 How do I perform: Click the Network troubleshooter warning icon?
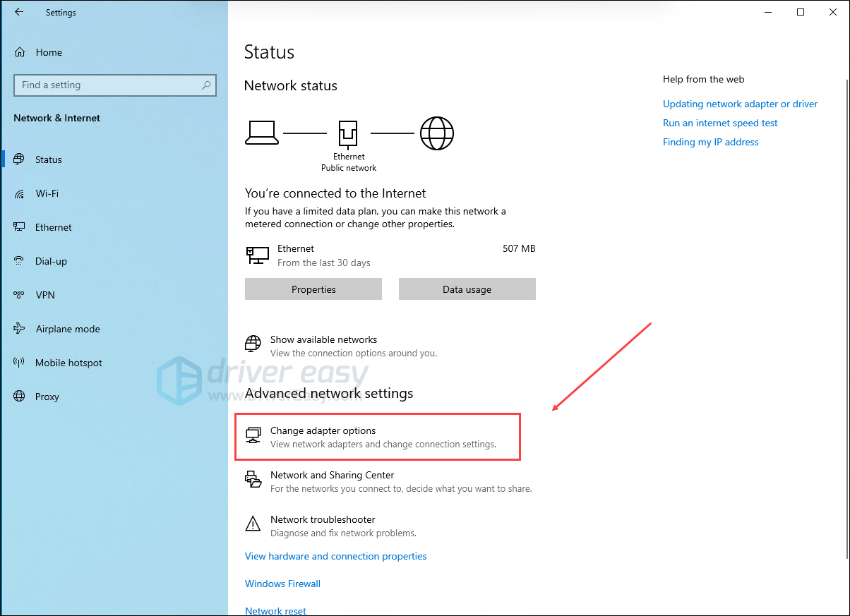pyautogui.click(x=253, y=524)
